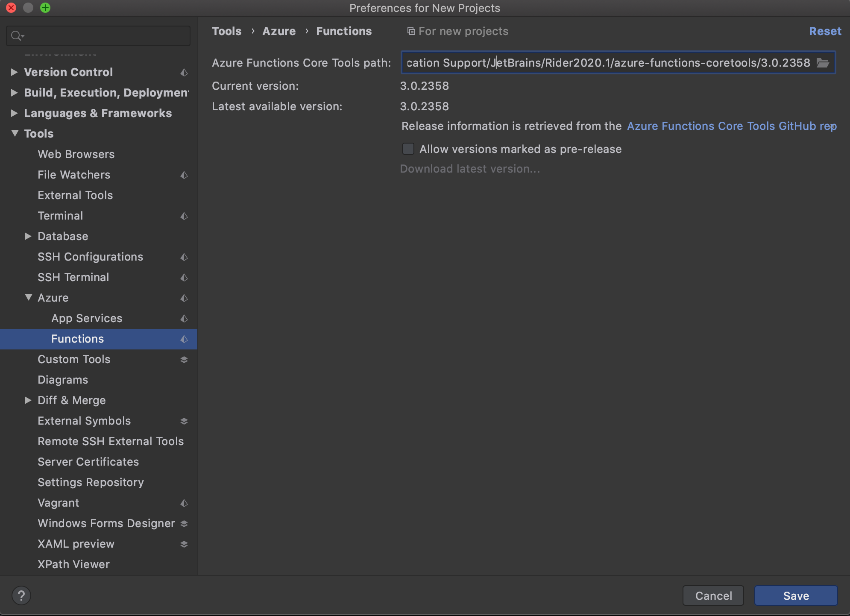Expand the Database node
Viewport: 850px width, 616px height.
tap(28, 236)
